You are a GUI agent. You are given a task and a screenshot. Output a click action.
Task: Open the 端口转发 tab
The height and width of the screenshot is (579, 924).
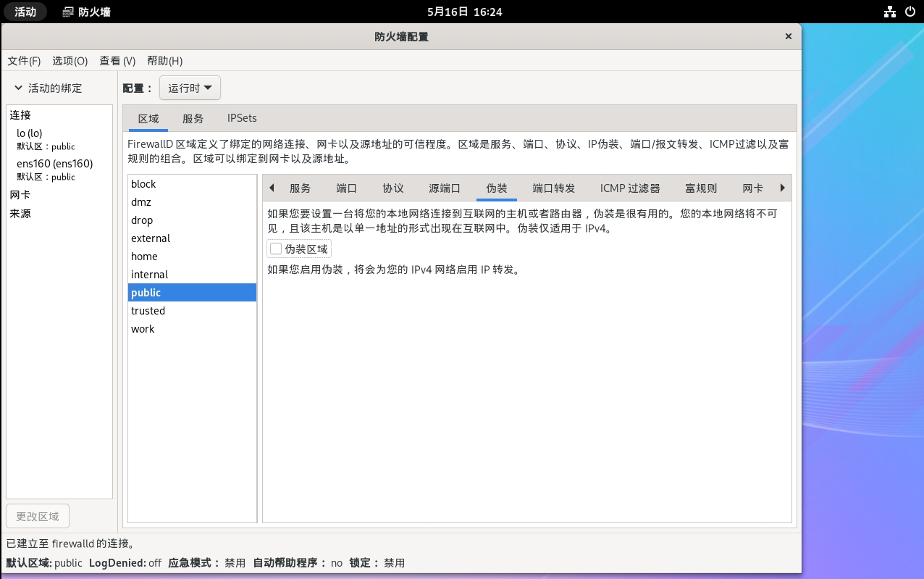pyautogui.click(x=553, y=188)
